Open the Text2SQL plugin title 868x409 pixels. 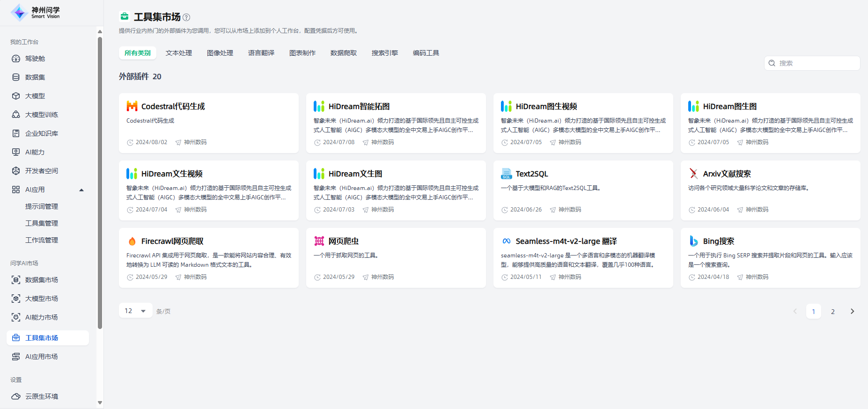[532, 174]
